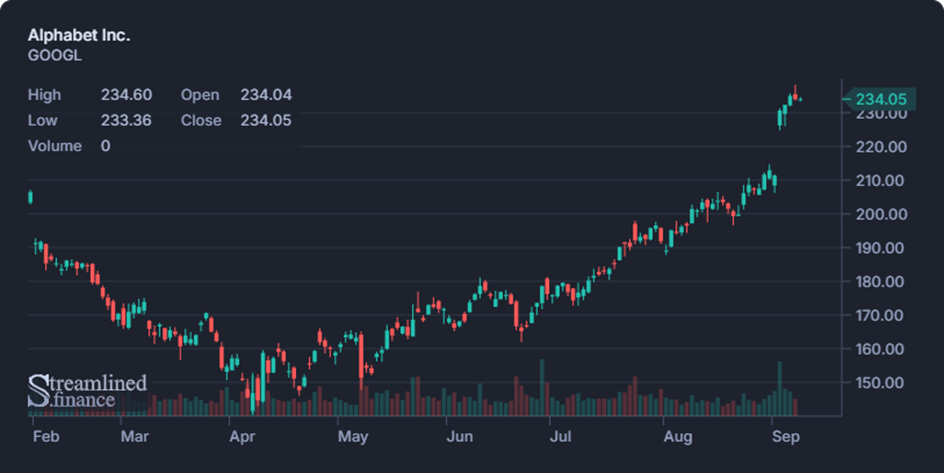Click the Close label in the legend
Image resolution: width=944 pixels, height=473 pixels.
coord(201,120)
